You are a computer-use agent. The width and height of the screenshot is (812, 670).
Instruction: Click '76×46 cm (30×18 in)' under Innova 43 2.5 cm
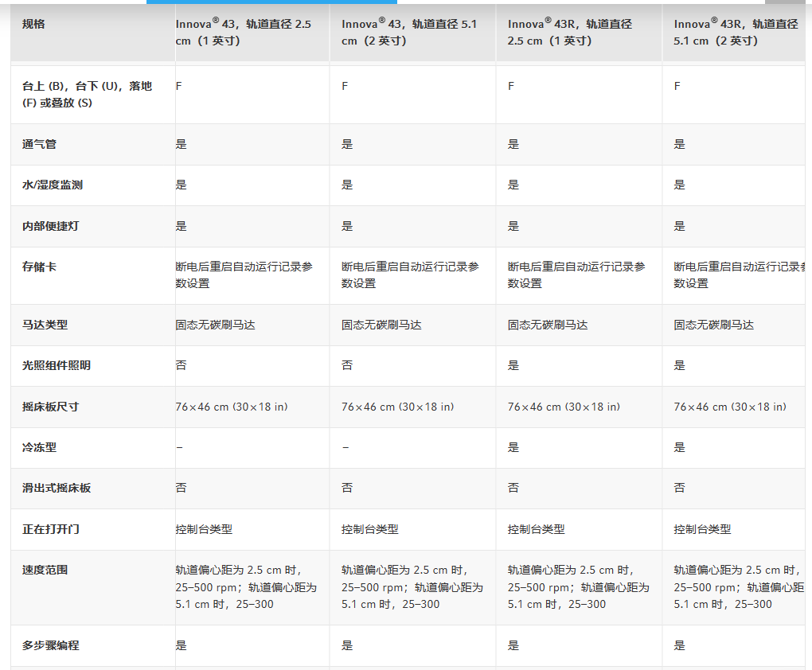coord(232,407)
